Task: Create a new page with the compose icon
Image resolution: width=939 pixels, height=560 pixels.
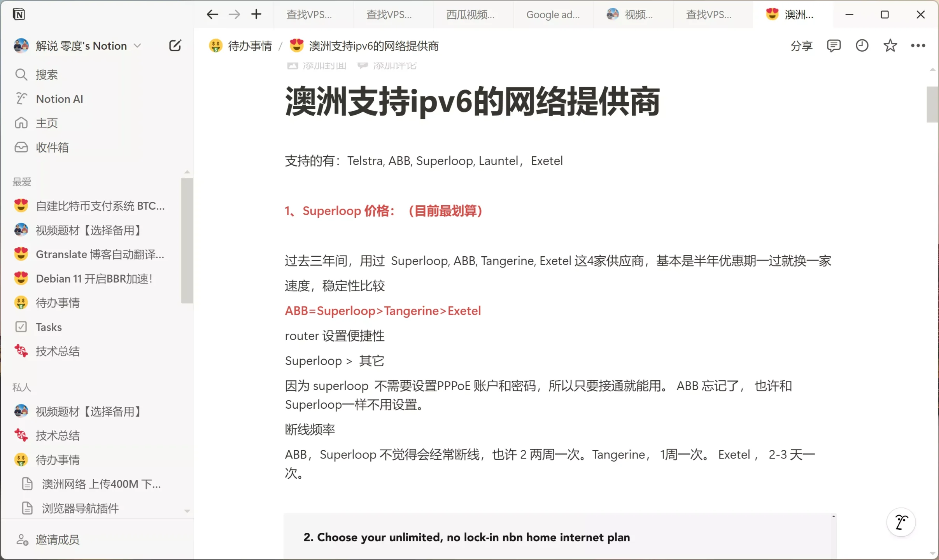Action: (175, 45)
